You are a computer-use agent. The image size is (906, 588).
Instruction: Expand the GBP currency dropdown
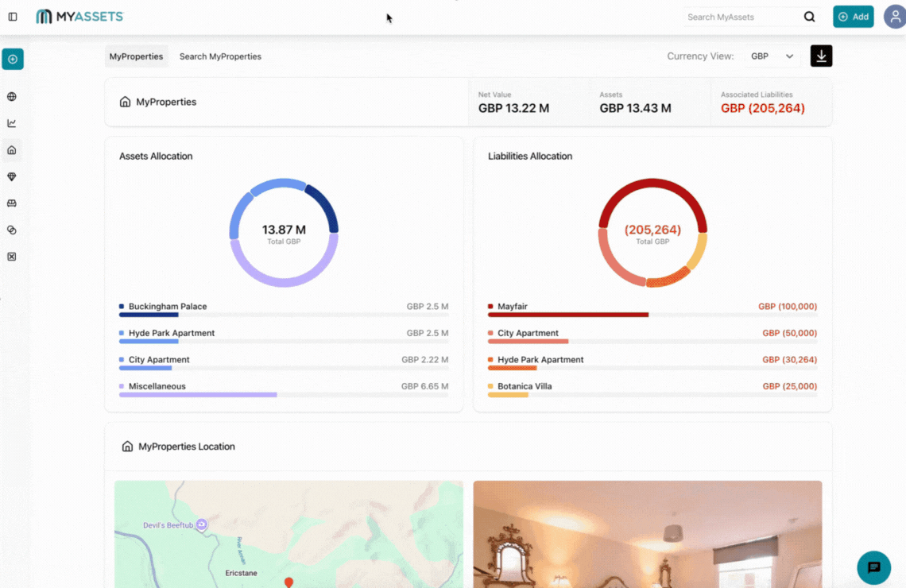coord(772,56)
